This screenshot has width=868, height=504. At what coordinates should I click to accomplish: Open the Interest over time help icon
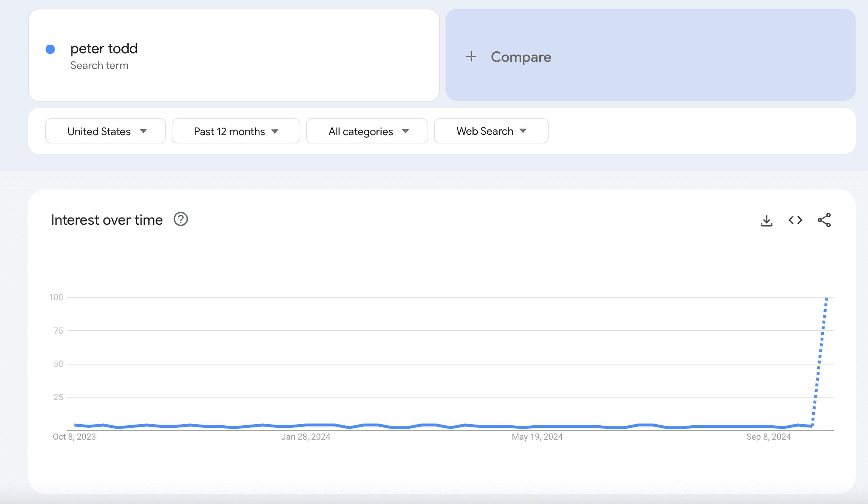coord(181,219)
